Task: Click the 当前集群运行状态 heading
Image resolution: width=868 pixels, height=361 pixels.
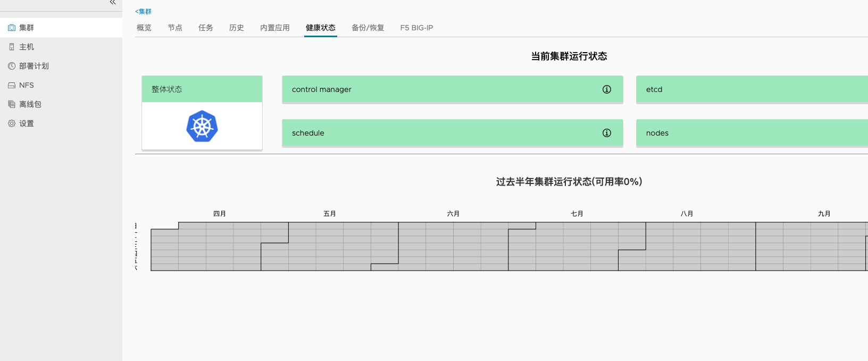Action: (569, 56)
